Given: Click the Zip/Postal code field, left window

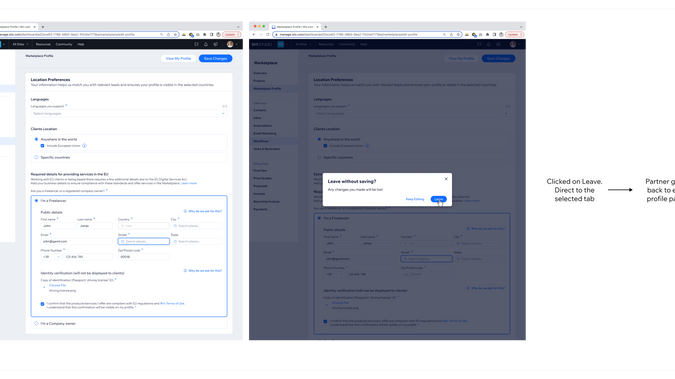Looking at the screenshot, I should click(143, 257).
